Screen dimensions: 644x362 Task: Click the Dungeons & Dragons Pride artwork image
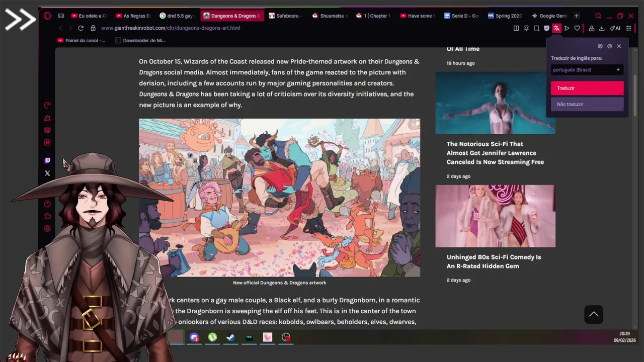(x=279, y=198)
